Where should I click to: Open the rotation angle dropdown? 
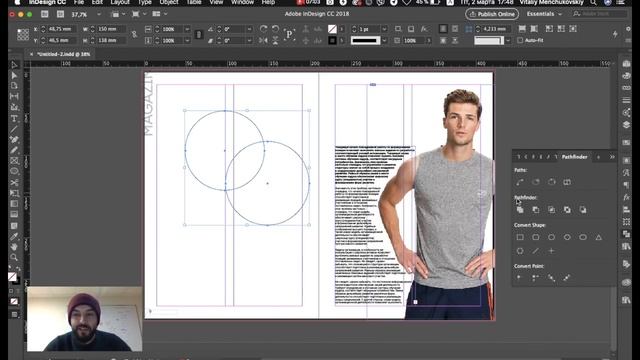tap(249, 29)
